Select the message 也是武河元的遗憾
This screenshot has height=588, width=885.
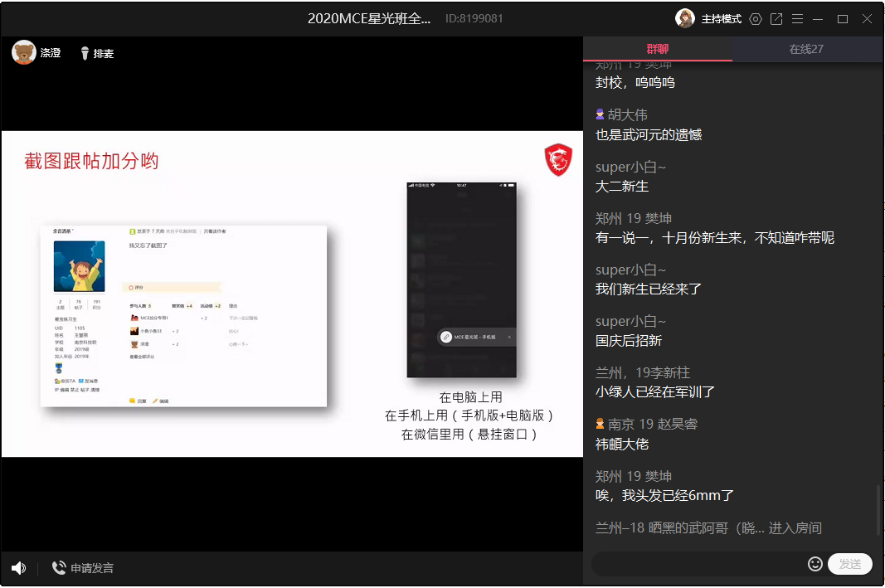click(649, 135)
